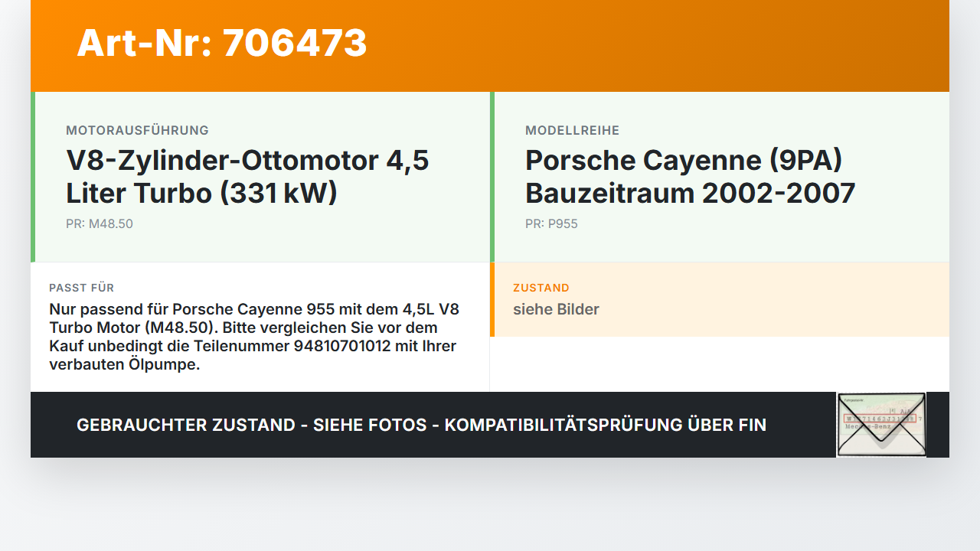The image size is (980, 551).
Task: Click the GEBRAUCHTER ZUSTAND footer banner text
Action: coord(421,425)
